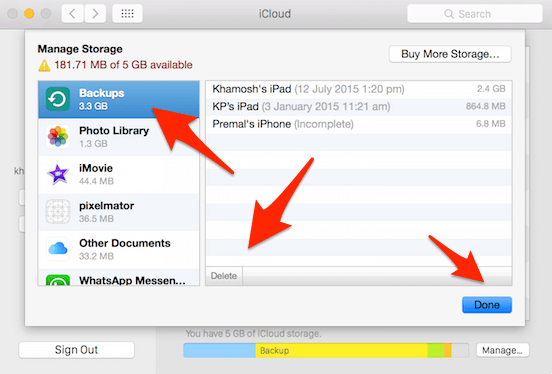
Task: Click the Sign Out button
Action: point(76,350)
